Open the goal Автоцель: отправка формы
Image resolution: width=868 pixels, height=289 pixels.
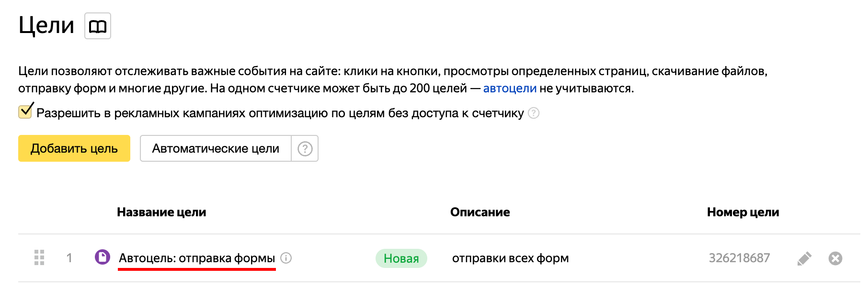196,258
